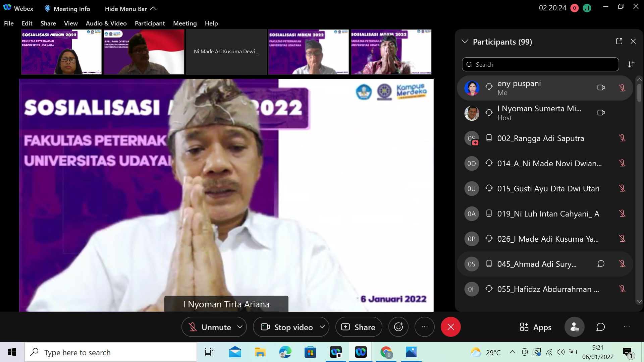Expand video options arrow next to Stop video
Screen dimensions: 644x362
click(x=322, y=327)
